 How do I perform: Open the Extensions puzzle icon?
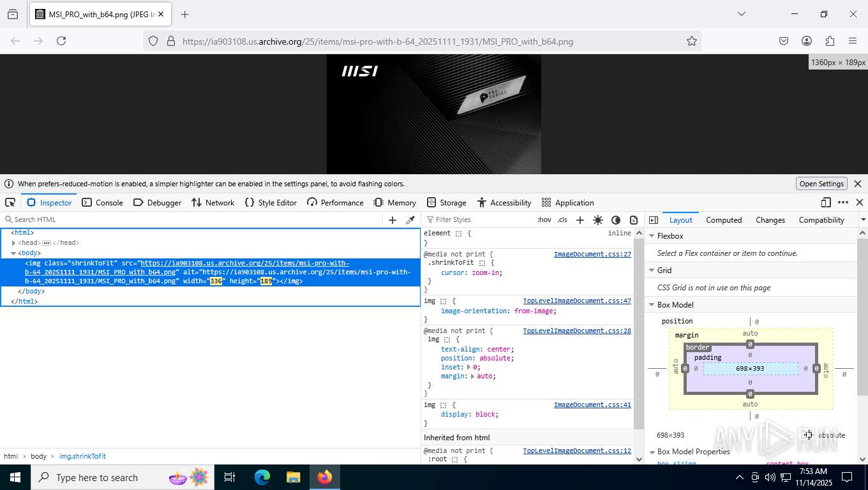coord(830,41)
